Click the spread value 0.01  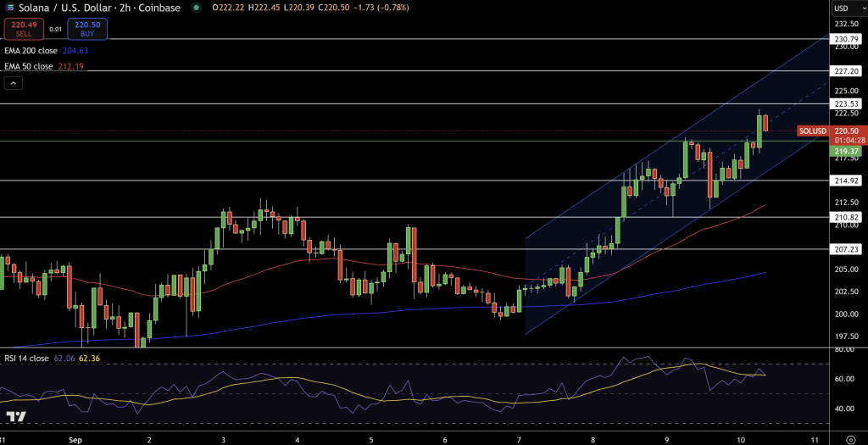(55, 30)
